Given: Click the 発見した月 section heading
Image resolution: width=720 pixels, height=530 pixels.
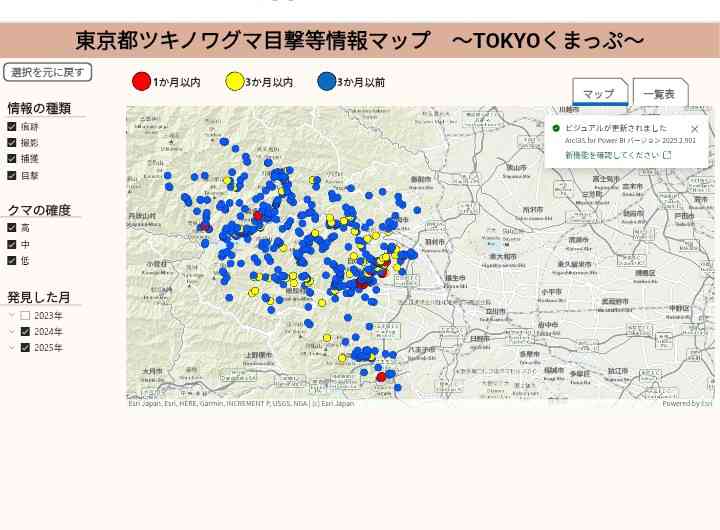Looking at the screenshot, I should (x=39, y=297).
